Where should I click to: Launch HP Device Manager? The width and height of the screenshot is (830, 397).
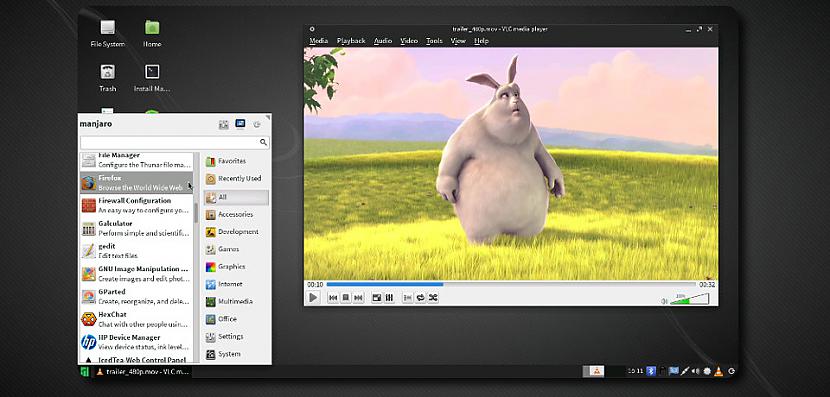(x=137, y=342)
